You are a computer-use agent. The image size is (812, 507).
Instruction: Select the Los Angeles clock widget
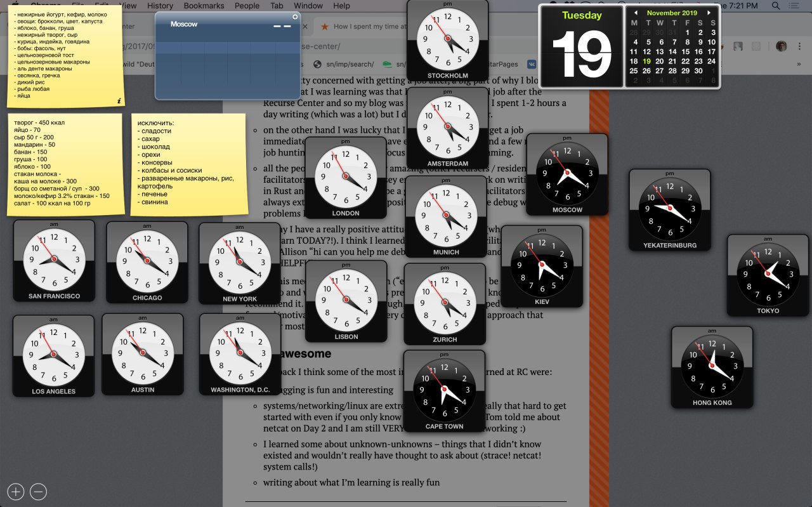coord(53,357)
